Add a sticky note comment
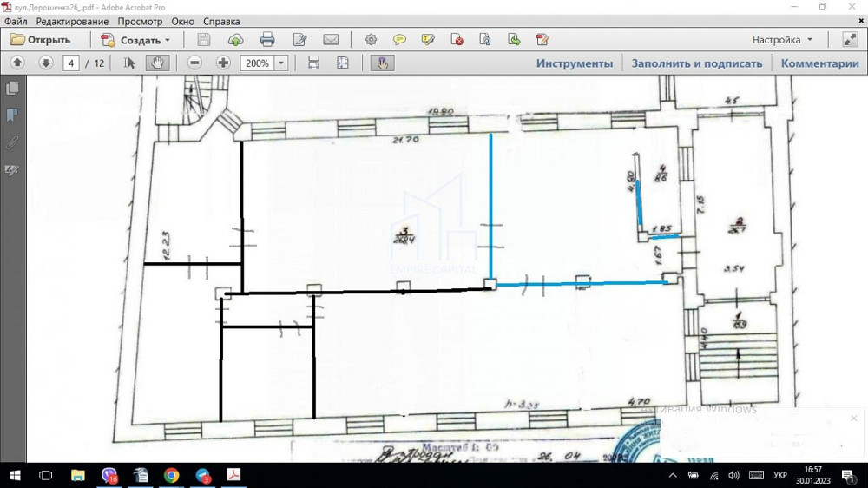Viewport: 868px width, 488px height. click(x=399, y=40)
